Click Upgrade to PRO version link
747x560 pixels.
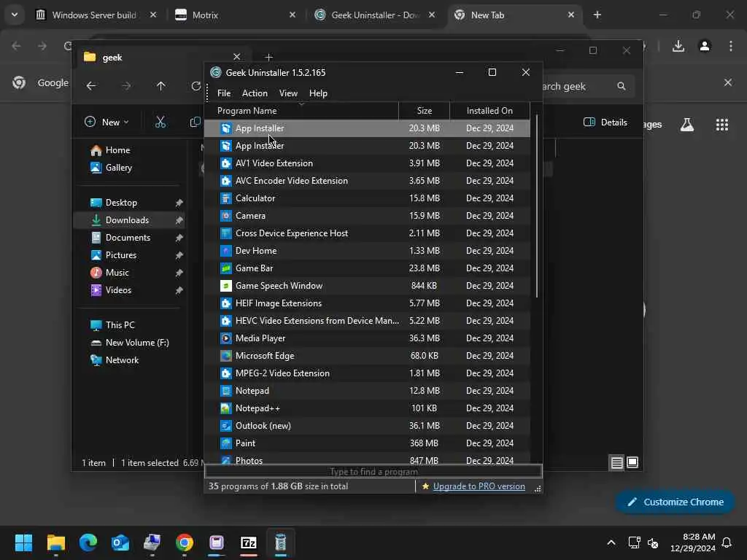tap(479, 486)
